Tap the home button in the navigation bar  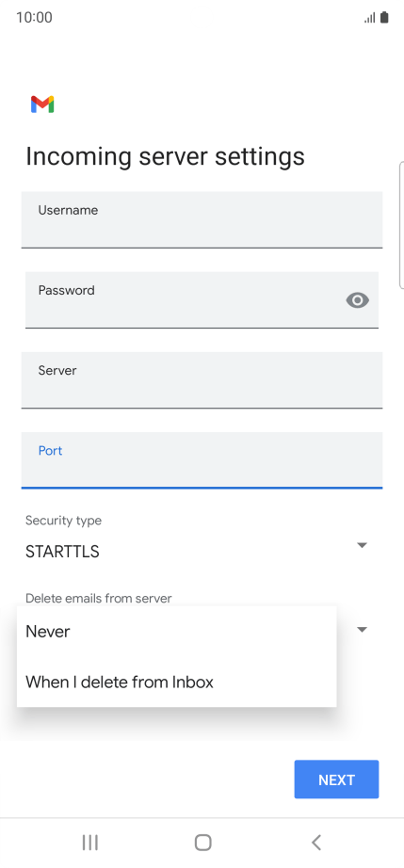(x=203, y=843)
